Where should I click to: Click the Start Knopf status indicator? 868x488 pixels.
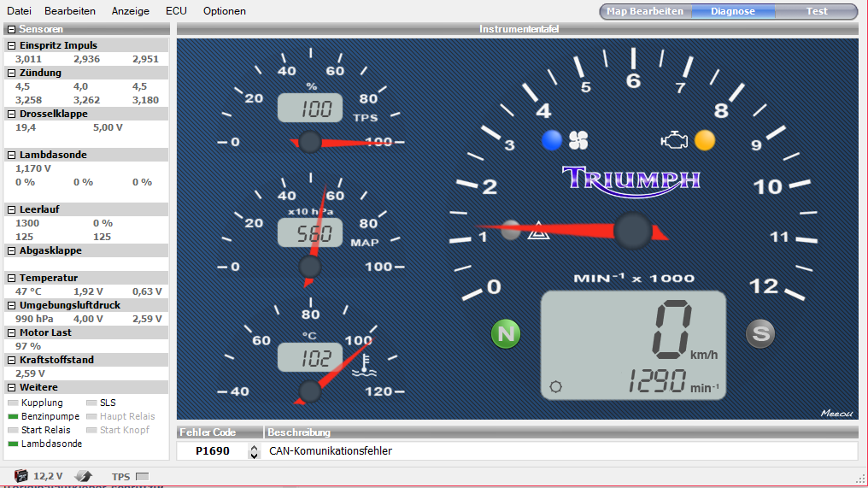pyautogui.click(x=92, y=431)
